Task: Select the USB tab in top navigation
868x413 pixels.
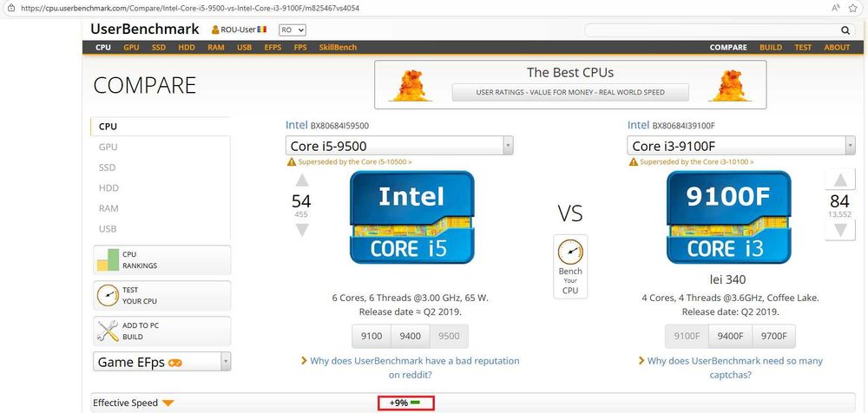Action: click(x=244, y=48)
